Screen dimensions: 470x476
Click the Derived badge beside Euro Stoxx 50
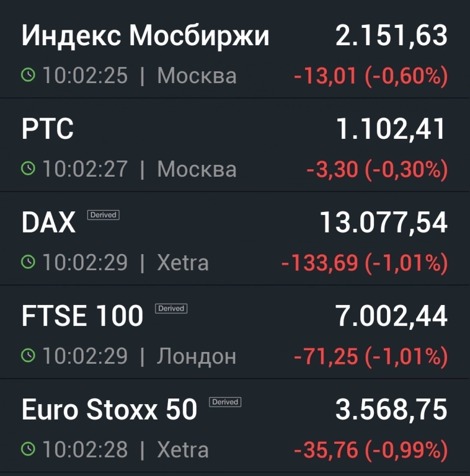pos(225,402)
